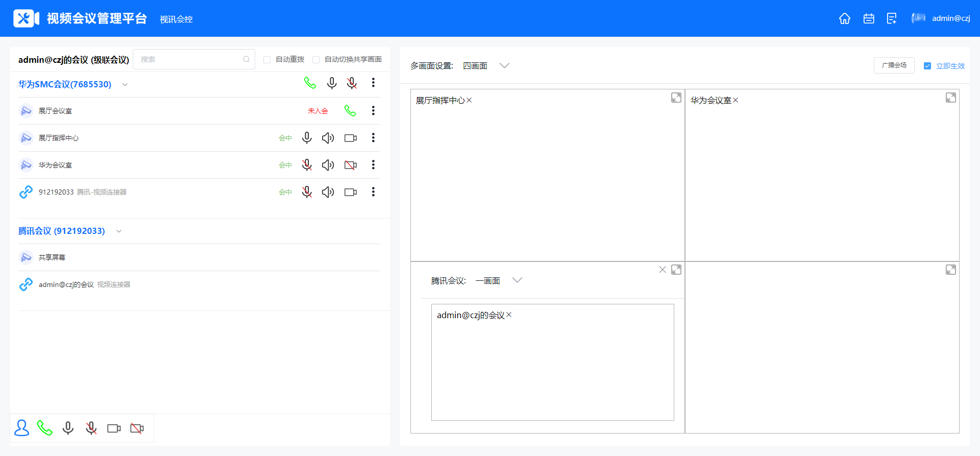Image resolution: width=980 pixels, height=456 pixels.
Task: Call 展厅会议室 with the green phone icon
Action: tap(350, 110)
